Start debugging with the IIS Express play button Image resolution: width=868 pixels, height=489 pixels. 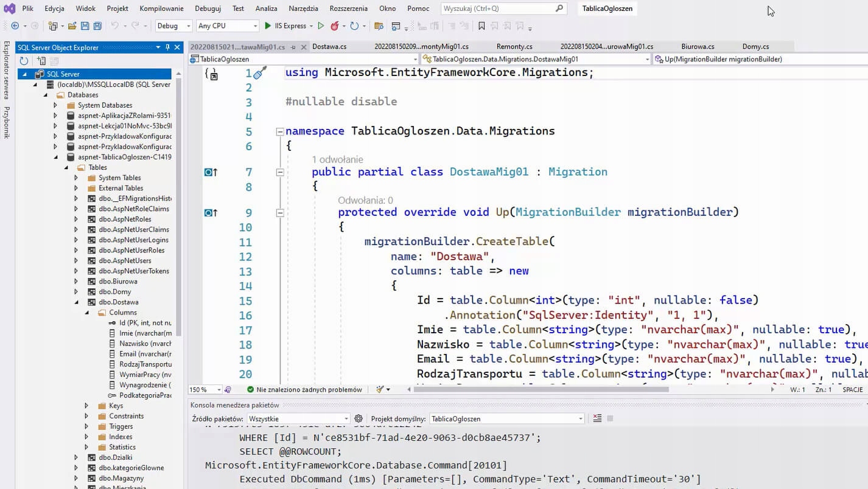pyautogui.click(x=268, y=26)
